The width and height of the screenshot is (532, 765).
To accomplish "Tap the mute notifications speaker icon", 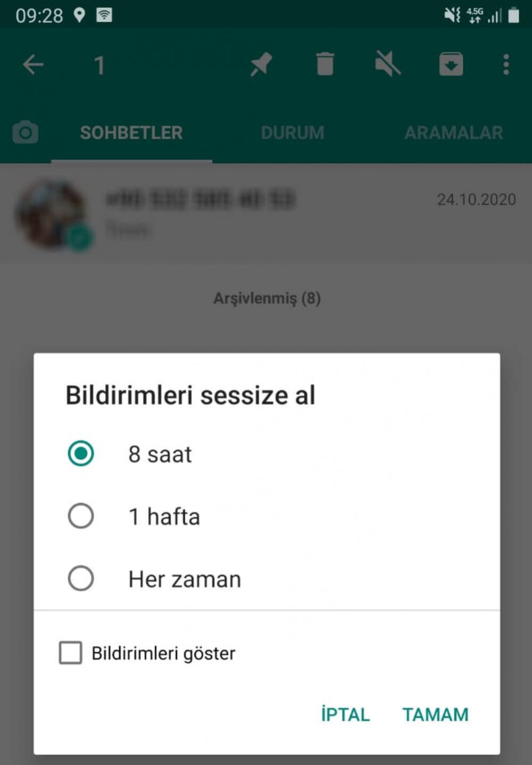I will [388, 64].
